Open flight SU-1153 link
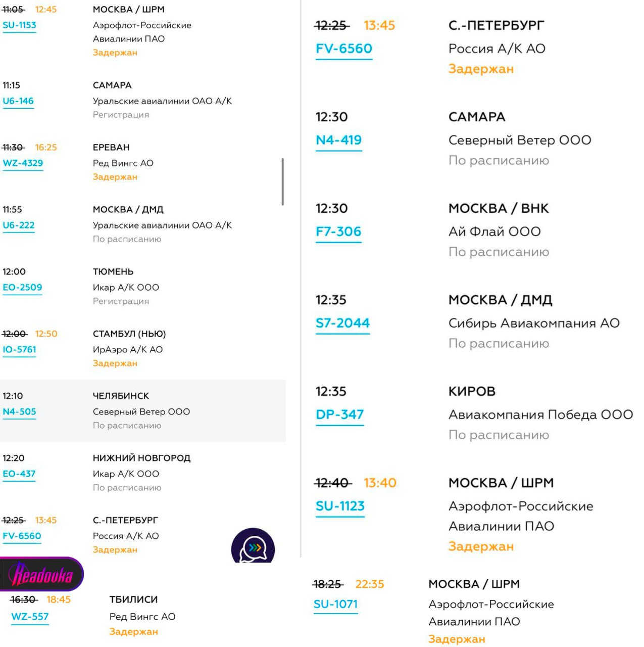The width and height of the screenshot is (644, 647). (20, 25)
